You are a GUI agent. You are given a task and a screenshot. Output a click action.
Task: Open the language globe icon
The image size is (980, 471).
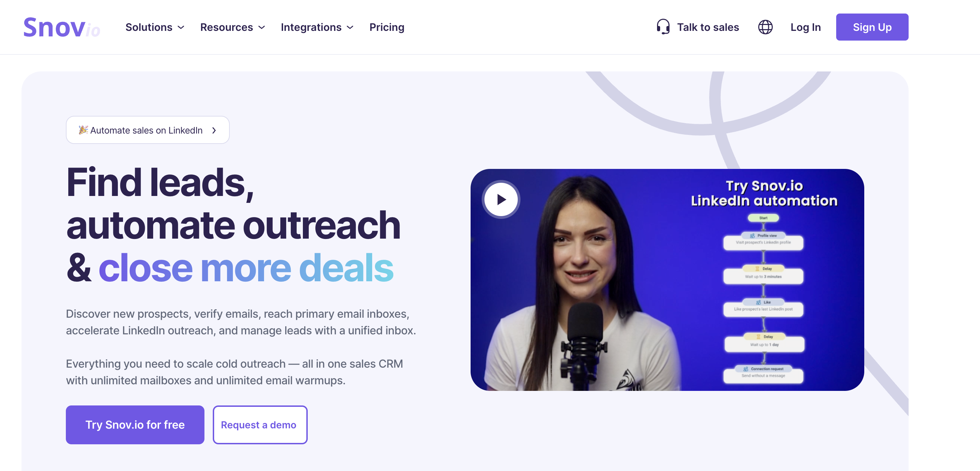[x=765, y=27]
